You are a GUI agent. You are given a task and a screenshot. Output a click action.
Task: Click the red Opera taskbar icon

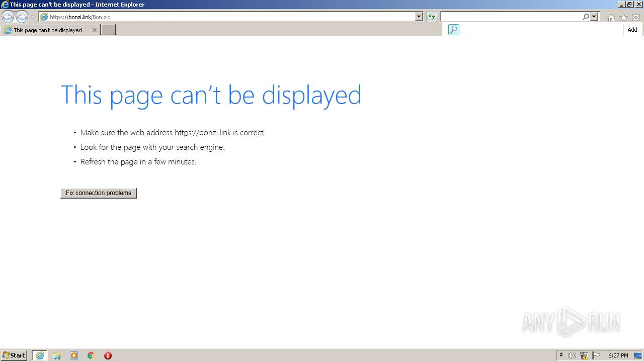point(108,355)
